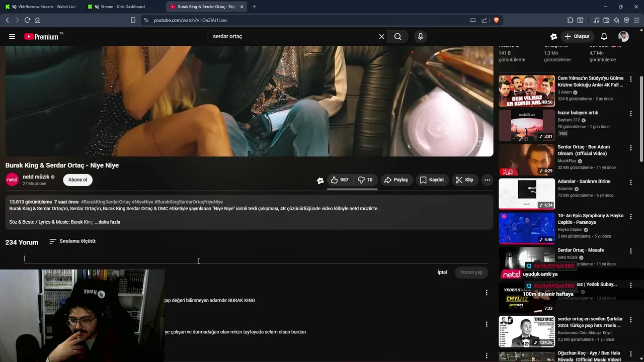The image size is (644, 362).
Task: Click the 'Abone ol' subscribe button
Action: click(x=77, y=179)
